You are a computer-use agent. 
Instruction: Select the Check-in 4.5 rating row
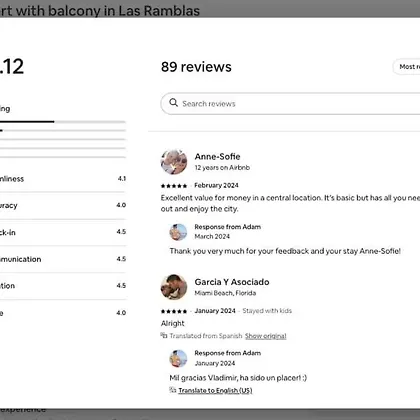pos(63,232)
